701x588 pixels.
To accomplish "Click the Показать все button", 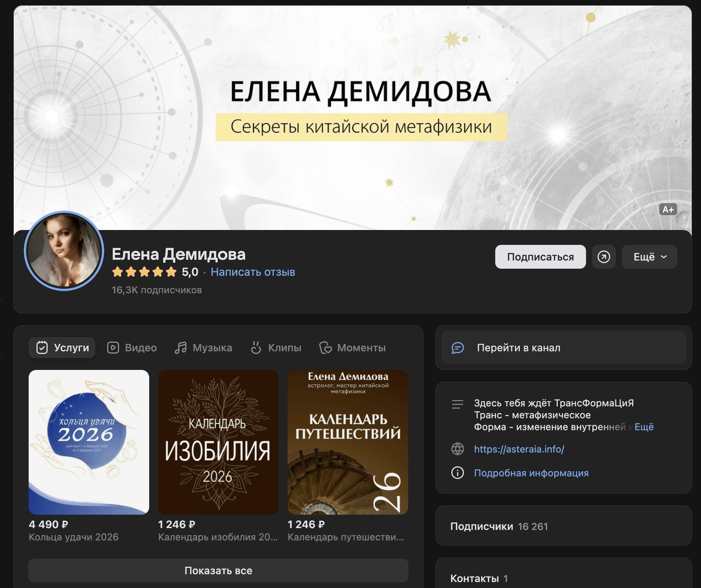I will pyautogui.click(x=218, y=571).
